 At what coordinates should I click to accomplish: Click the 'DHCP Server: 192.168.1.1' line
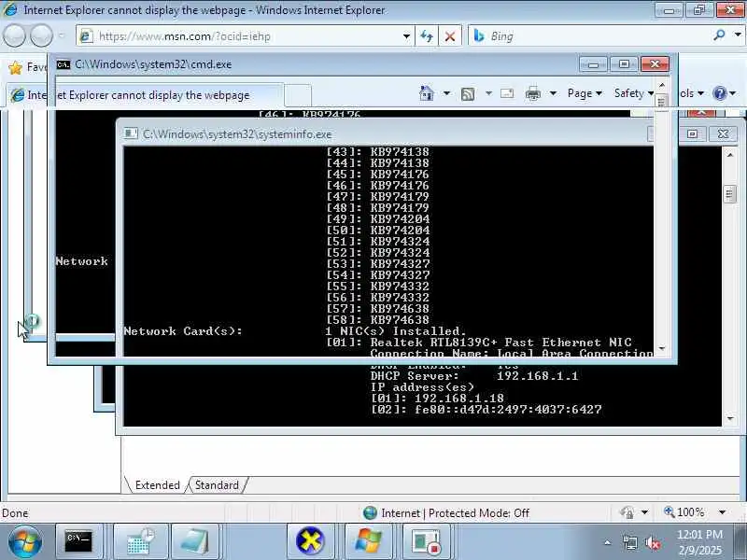[474, 376]
